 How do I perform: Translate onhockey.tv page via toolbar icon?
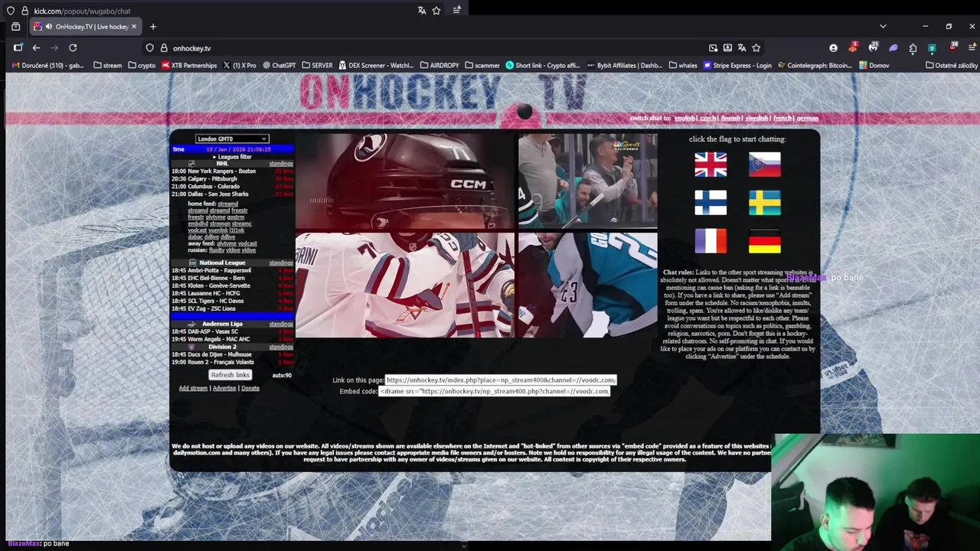pyautogui.click(x=742, y=47)
